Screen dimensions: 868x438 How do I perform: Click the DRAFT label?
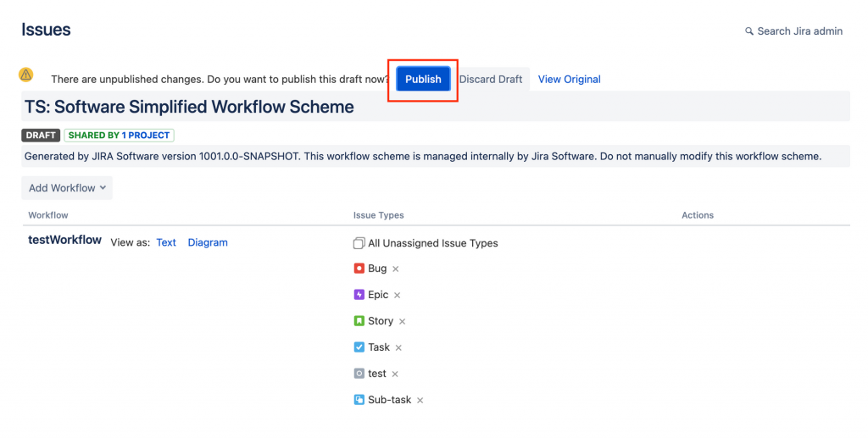click(x=41, y=135)
